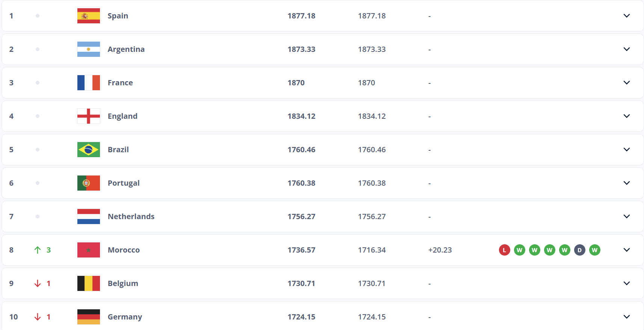Expand Morocco's ranking details

coord(626,250)
